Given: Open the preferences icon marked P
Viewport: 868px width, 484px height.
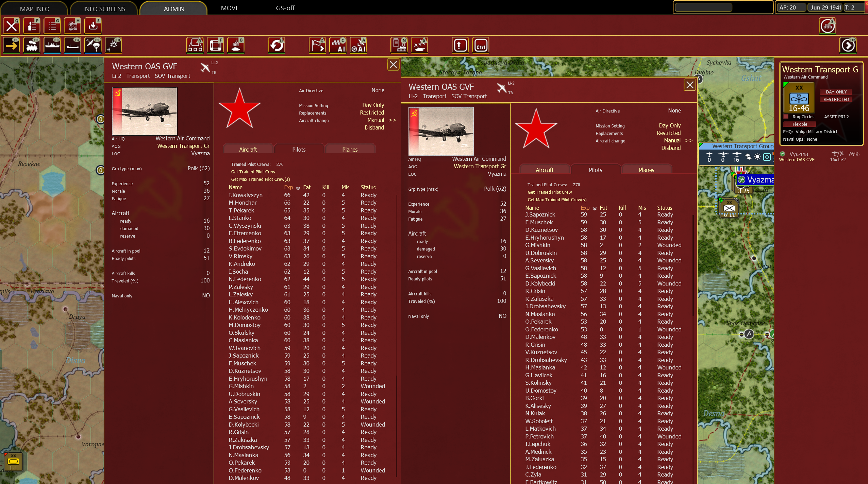Looking at the screenshot, I should 32,25.
